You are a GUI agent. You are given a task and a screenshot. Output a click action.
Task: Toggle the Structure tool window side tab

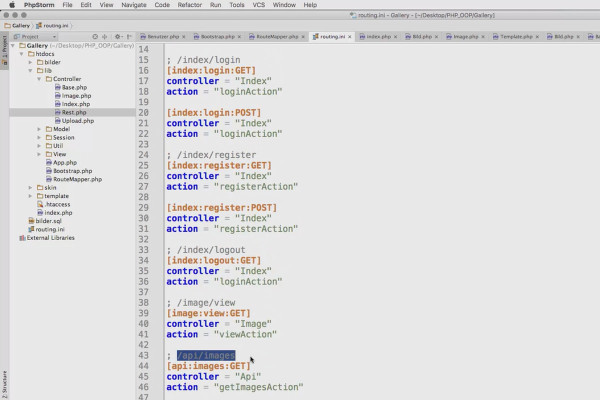click(4, 385)
